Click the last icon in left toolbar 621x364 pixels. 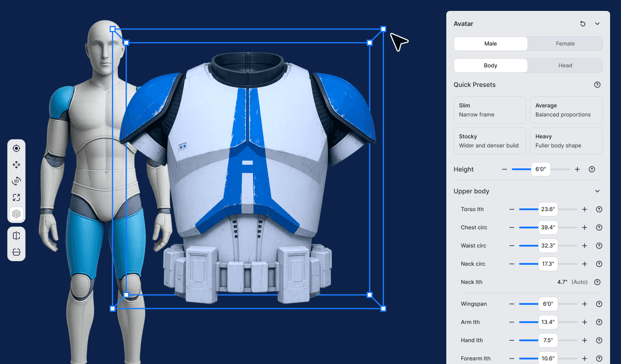point(16,252)
